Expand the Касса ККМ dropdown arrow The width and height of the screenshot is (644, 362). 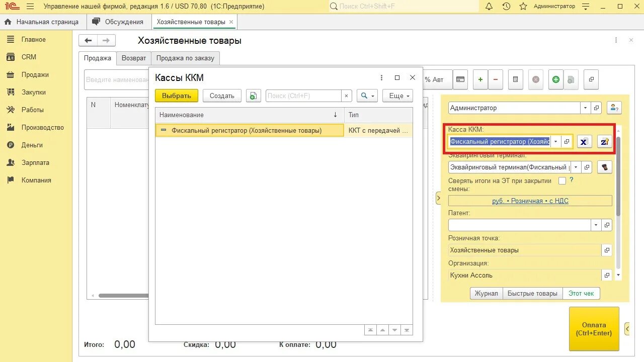tap(556, 142)
